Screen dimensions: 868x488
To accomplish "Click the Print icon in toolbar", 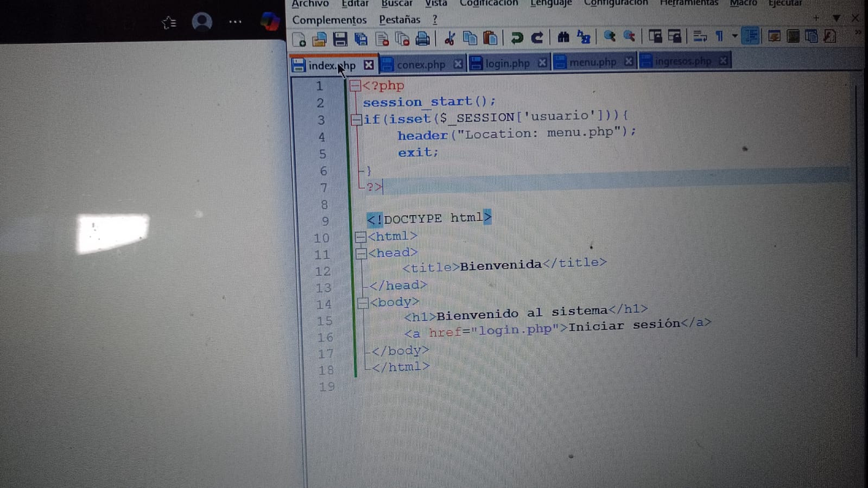I will [x=422, y=39].
